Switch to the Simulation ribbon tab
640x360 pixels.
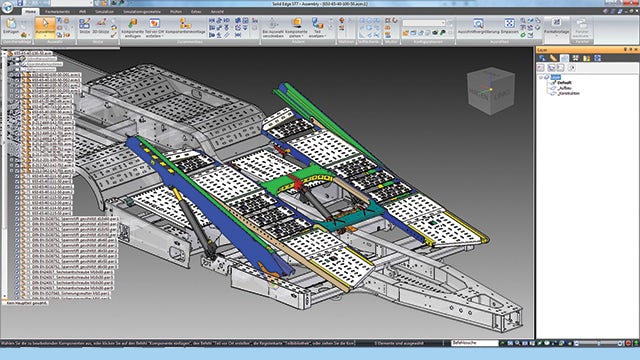point(105,12)
